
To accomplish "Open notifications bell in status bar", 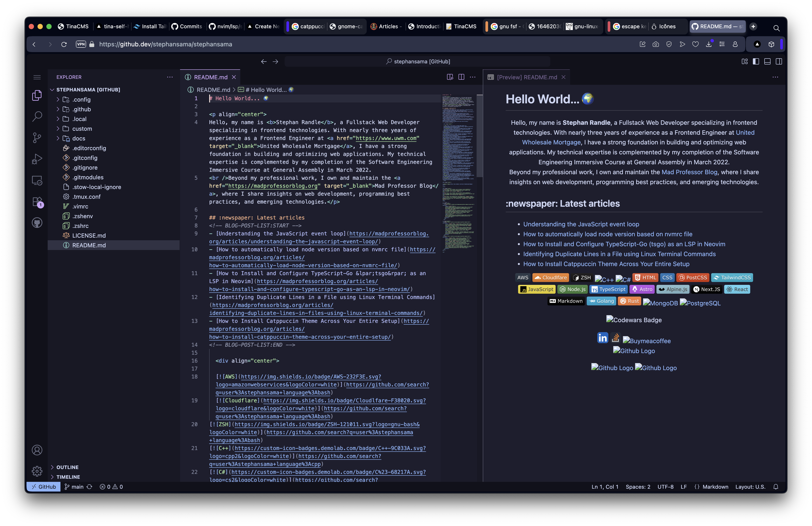I will (x=776, y=487).
